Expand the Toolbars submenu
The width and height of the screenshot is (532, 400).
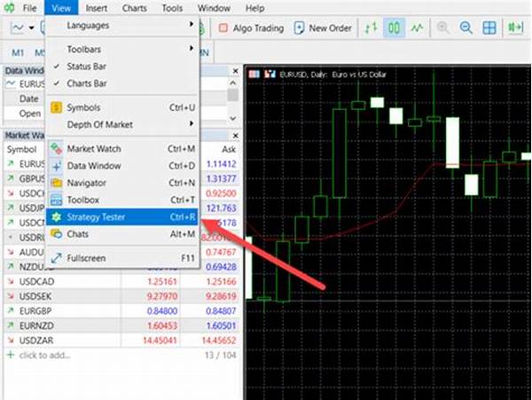122,49
